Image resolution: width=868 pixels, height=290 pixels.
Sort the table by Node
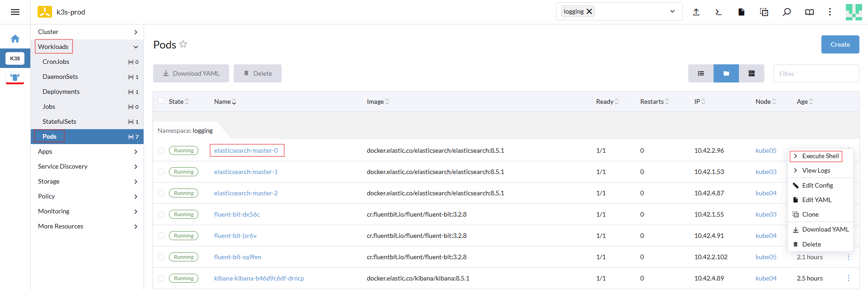coord(766,101)
